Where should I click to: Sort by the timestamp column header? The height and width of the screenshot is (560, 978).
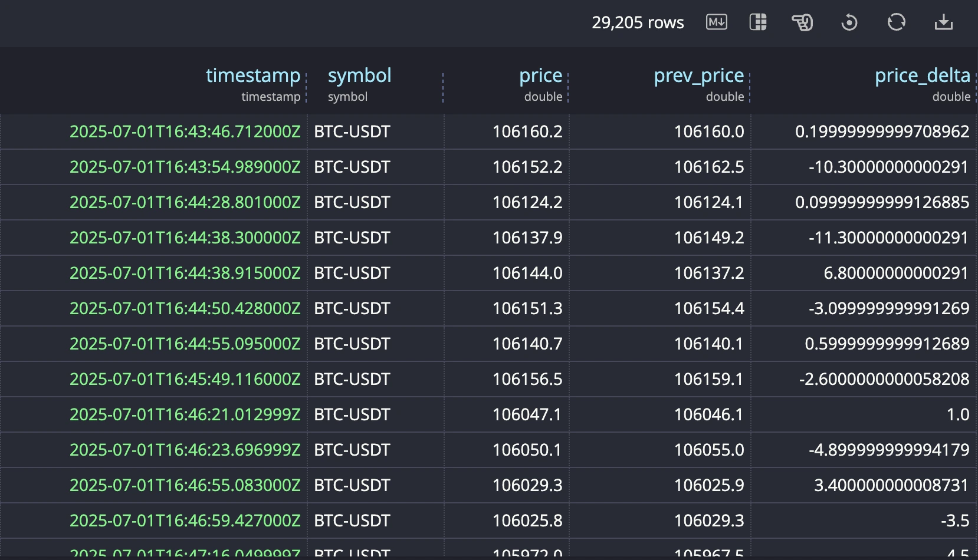coord(254,75)
